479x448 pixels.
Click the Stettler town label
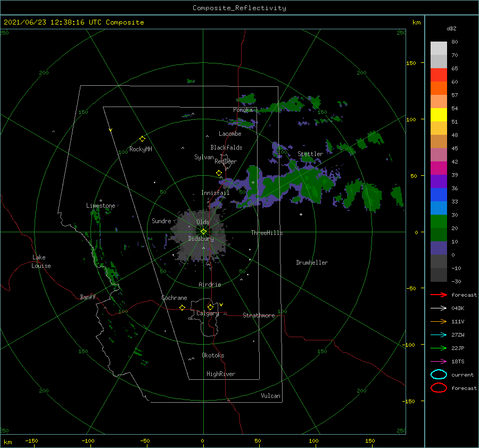(x=310, y=154)
